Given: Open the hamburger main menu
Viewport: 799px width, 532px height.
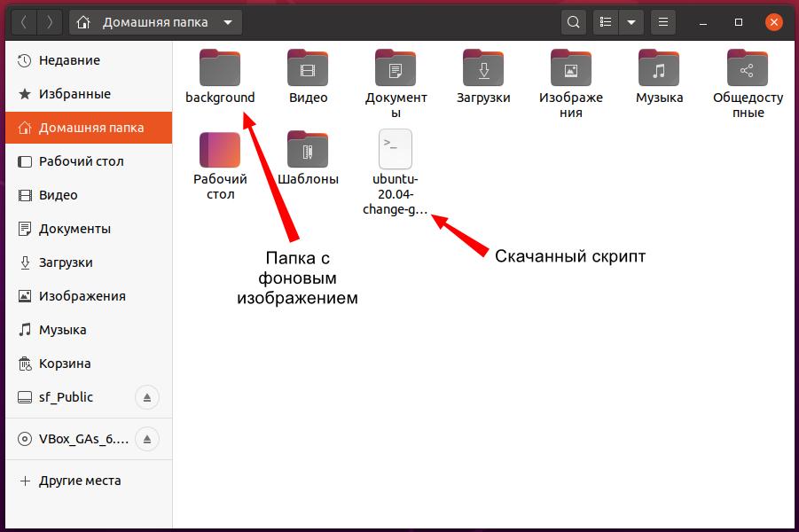Looking at the screenshot, I should click(x=663, y=22).
